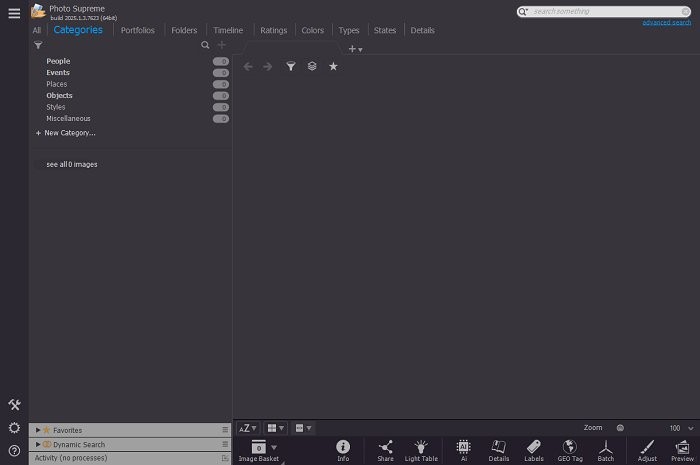Select the Objects category

pos(59,95)
